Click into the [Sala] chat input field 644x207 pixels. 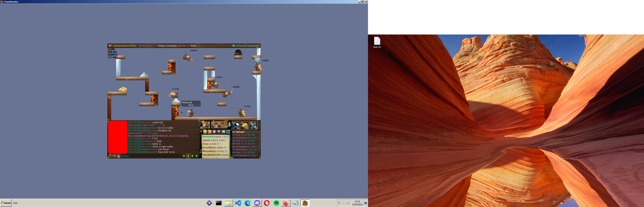151,156
